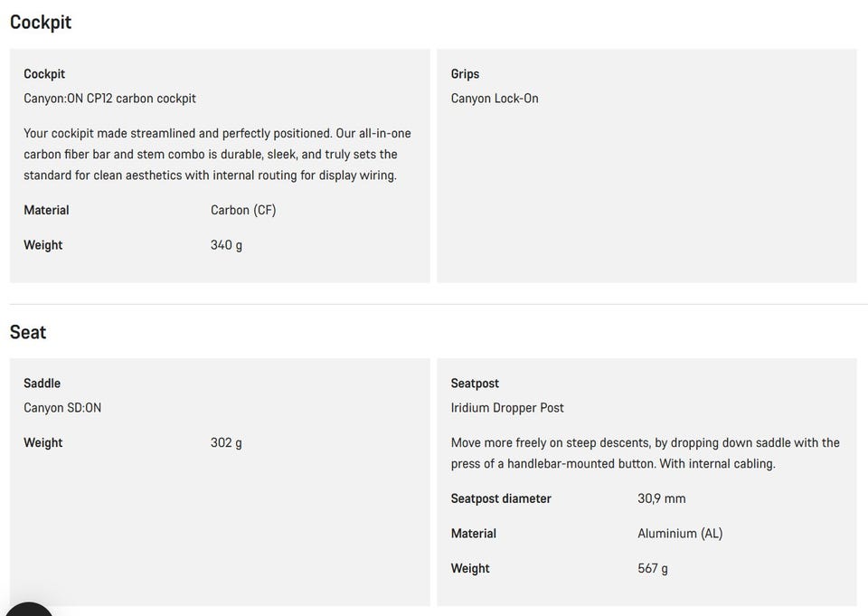Select the Iridium Dropper Post name
Viewport: 868px width, 616px height.
[x=507, y=408]
